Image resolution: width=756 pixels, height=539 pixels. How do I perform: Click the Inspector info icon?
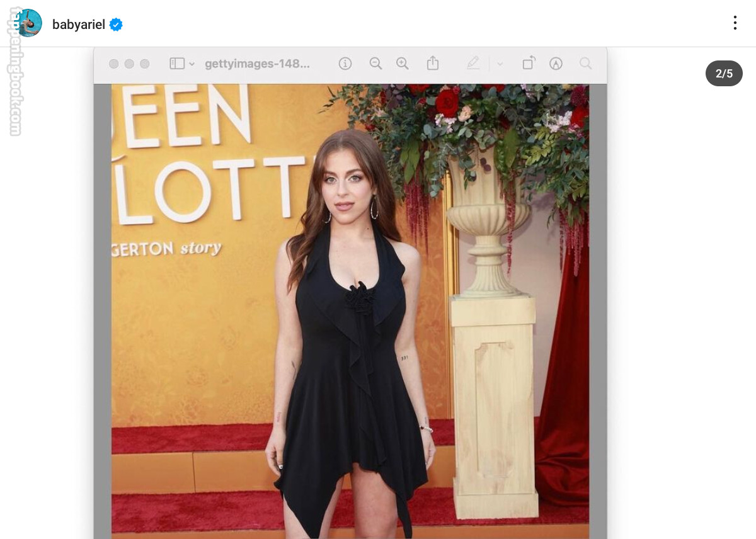pyautogui.click(x=345, y=64)
